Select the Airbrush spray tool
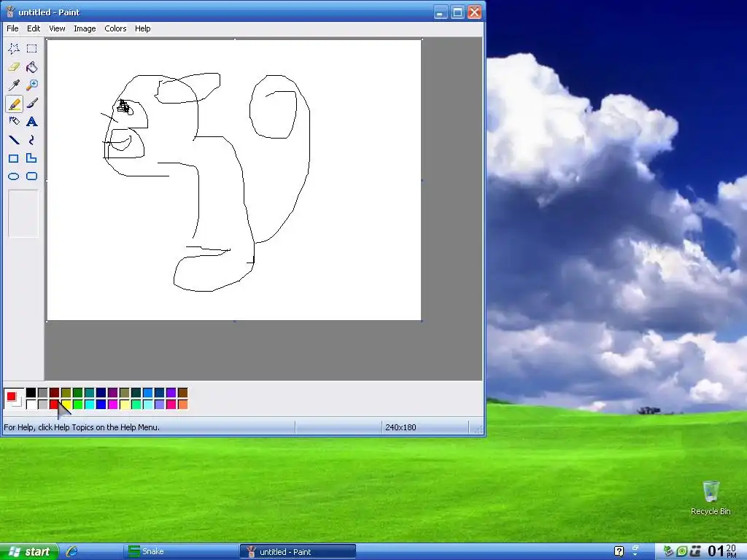 14,122
